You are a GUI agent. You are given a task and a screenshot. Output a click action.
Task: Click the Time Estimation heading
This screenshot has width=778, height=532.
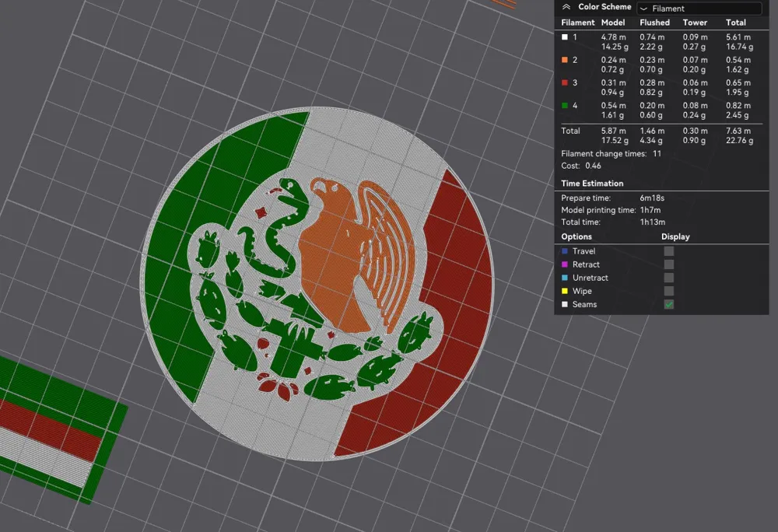592,184
